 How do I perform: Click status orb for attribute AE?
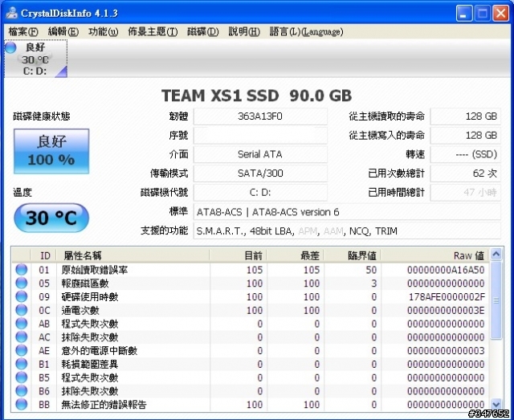(x=22, y=350)
